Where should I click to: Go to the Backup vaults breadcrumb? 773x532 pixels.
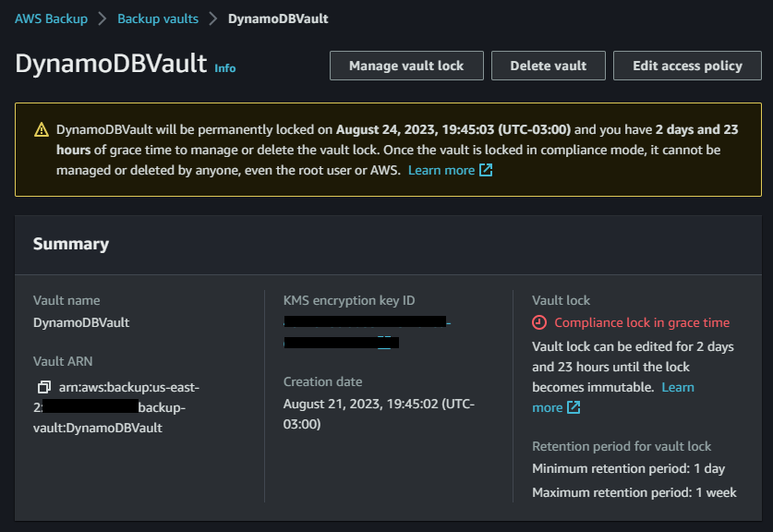click(x=158, y=18)
